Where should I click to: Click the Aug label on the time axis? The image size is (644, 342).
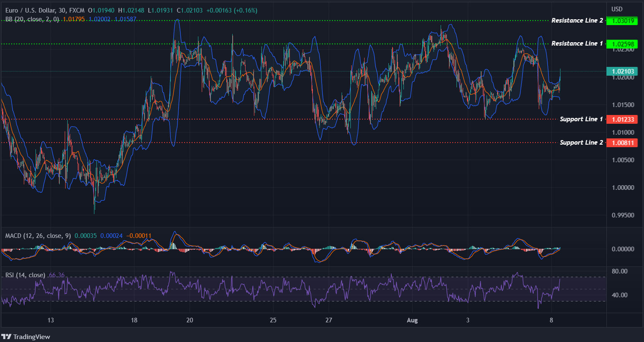(413, 320)
